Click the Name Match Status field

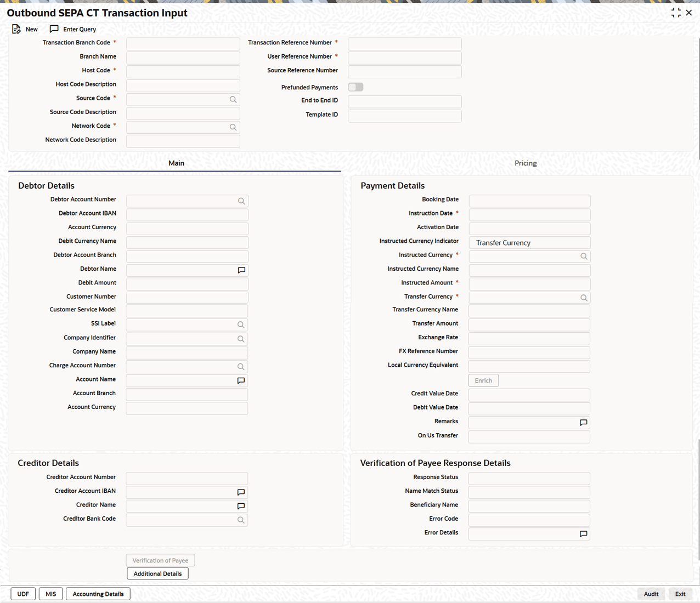pyautogui.click(x=529, y=492)
